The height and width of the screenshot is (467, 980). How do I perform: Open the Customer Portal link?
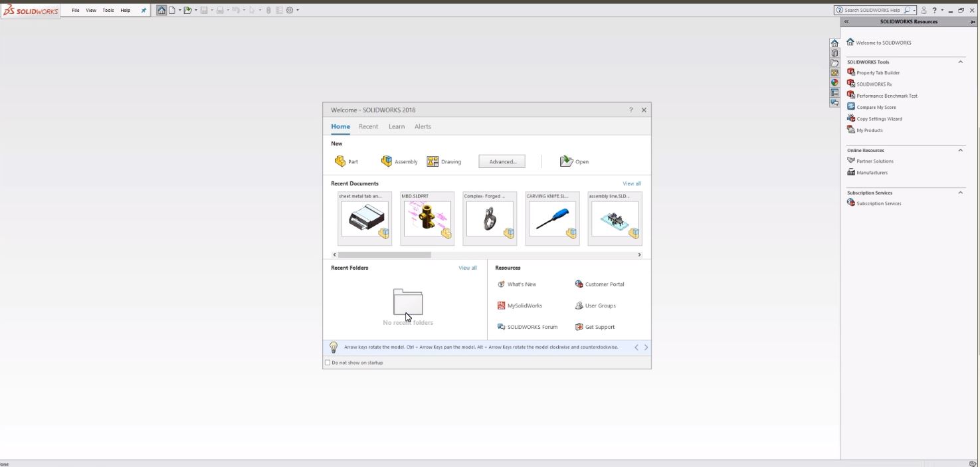click(x=599, y=284)
